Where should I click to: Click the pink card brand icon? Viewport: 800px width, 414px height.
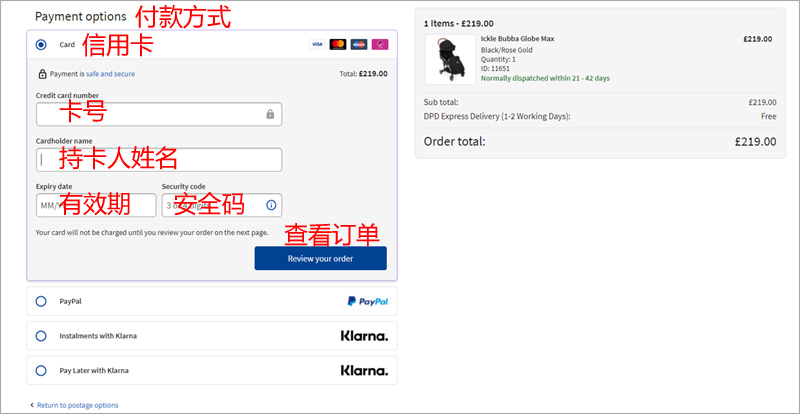point(380,44)
